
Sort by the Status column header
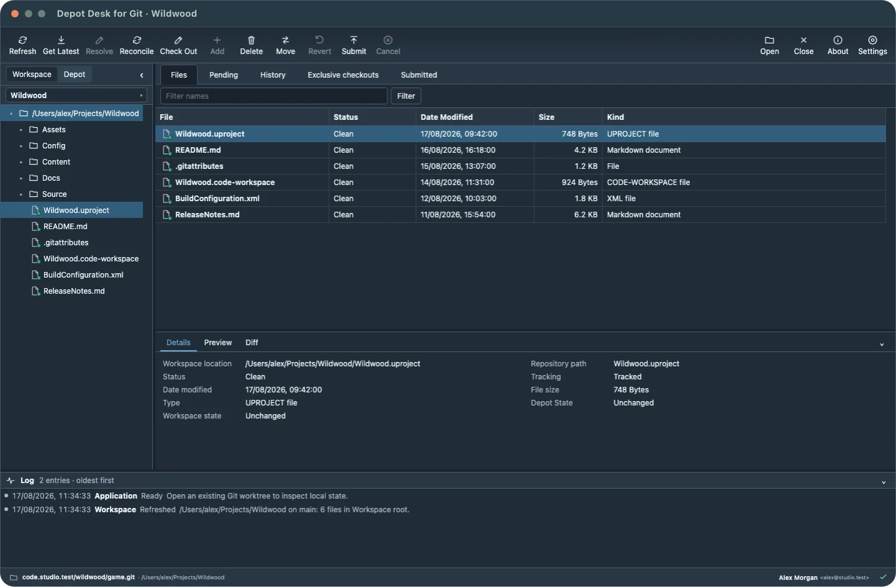[x=373, y=117]
